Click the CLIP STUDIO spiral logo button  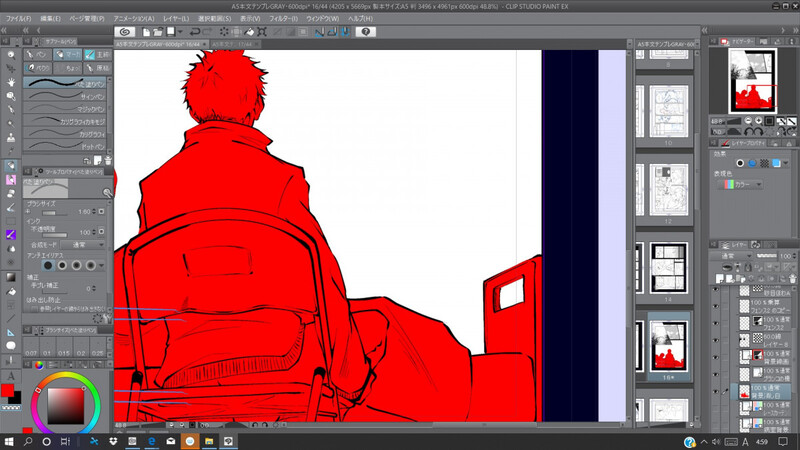124,32
